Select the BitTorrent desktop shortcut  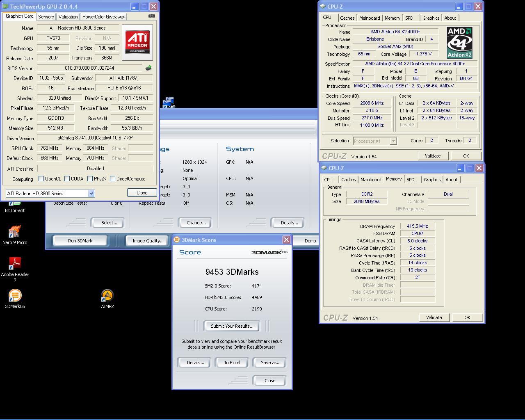pos(15,206)
